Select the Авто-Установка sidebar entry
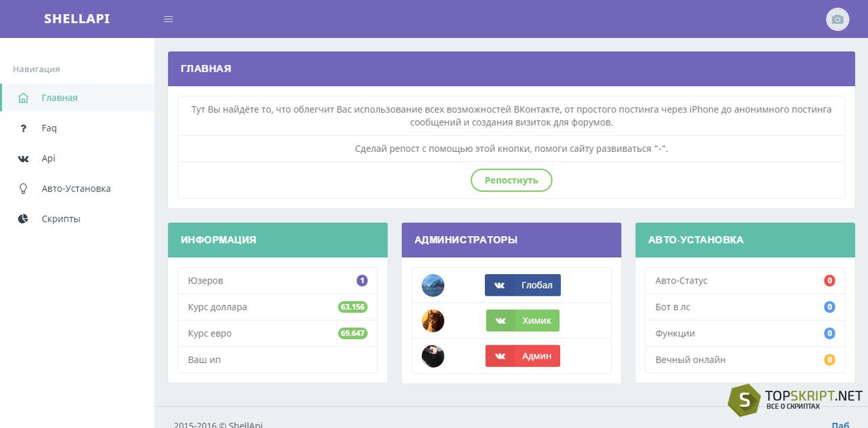The image size is (868, 428). (x=77, y=189)
